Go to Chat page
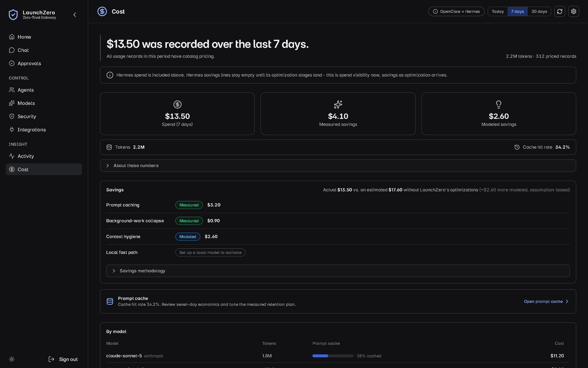This screenshot has height=368, width=588. click(44, 50)
